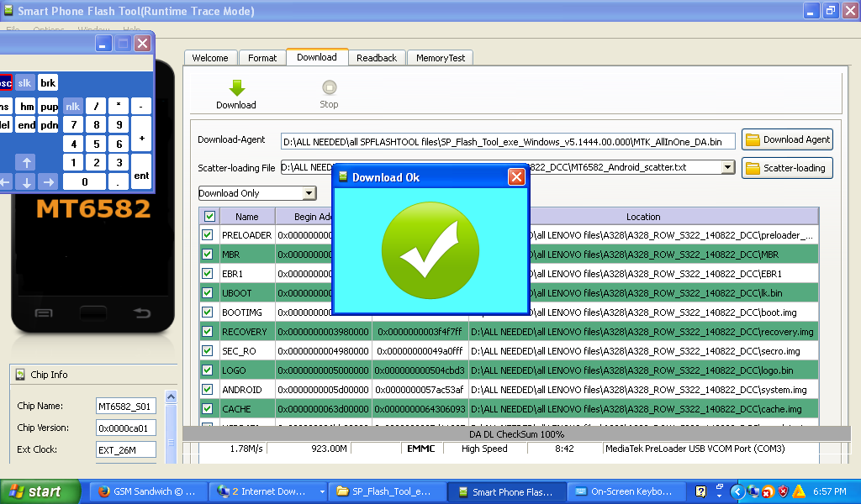Switch to the Format tab

[x=262, y=58]
